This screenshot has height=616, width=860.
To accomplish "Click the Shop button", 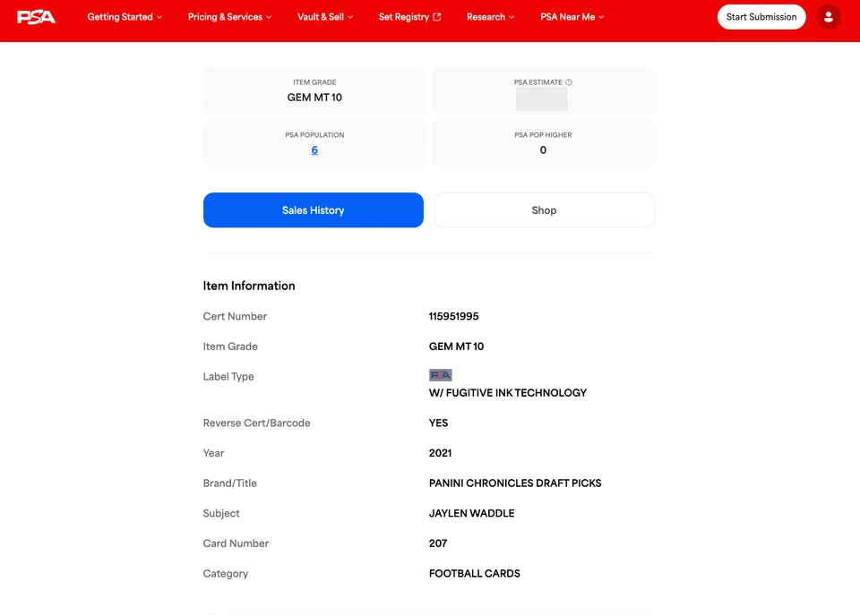I will click(x=544, y=210).
